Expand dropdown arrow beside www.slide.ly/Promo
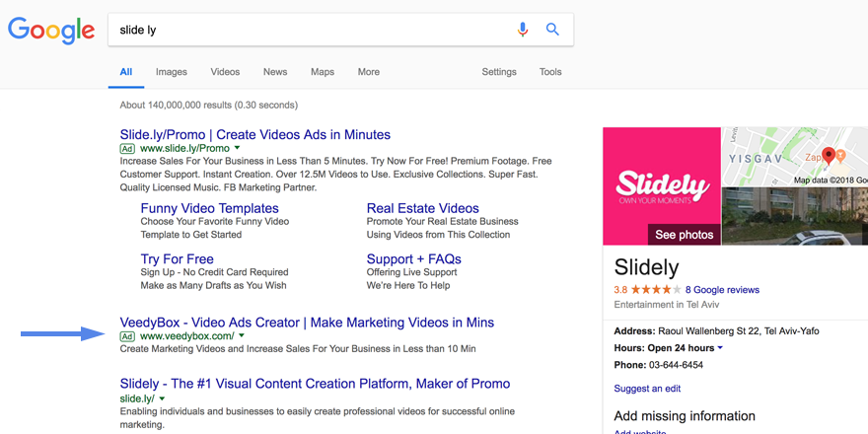Image resolution: width=868 pixels, height=434 pixels. (x=237, y=148)
